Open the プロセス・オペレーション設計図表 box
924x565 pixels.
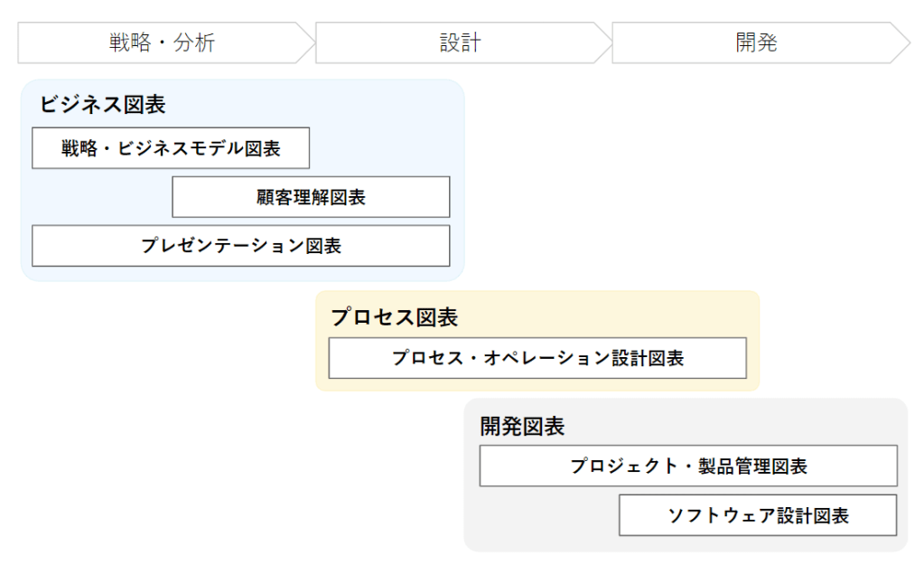click(537, 358)
